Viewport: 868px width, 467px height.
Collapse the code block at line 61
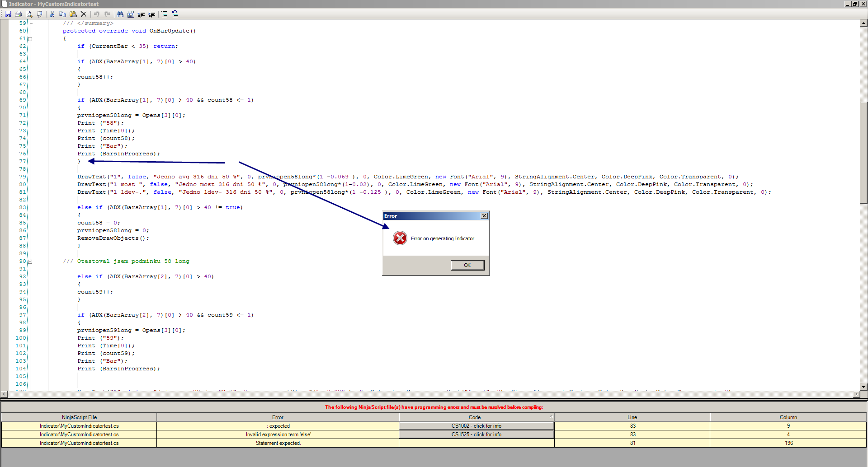pyautogui.click(x=30, y=39)
